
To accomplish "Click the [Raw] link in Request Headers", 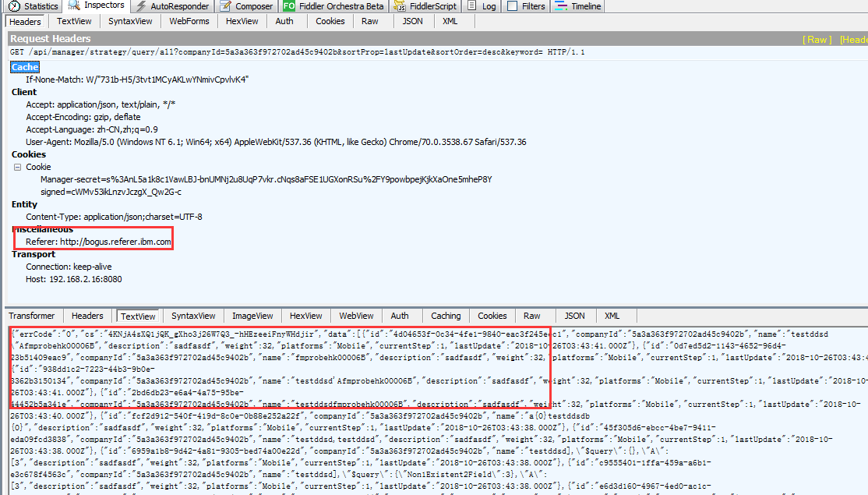I will tap(817, 39).
